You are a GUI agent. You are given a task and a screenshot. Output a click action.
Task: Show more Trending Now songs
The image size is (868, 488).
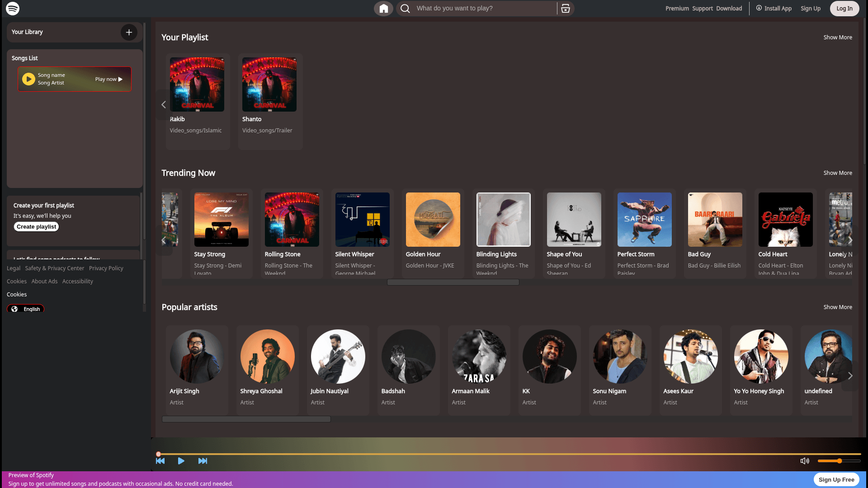838,173
